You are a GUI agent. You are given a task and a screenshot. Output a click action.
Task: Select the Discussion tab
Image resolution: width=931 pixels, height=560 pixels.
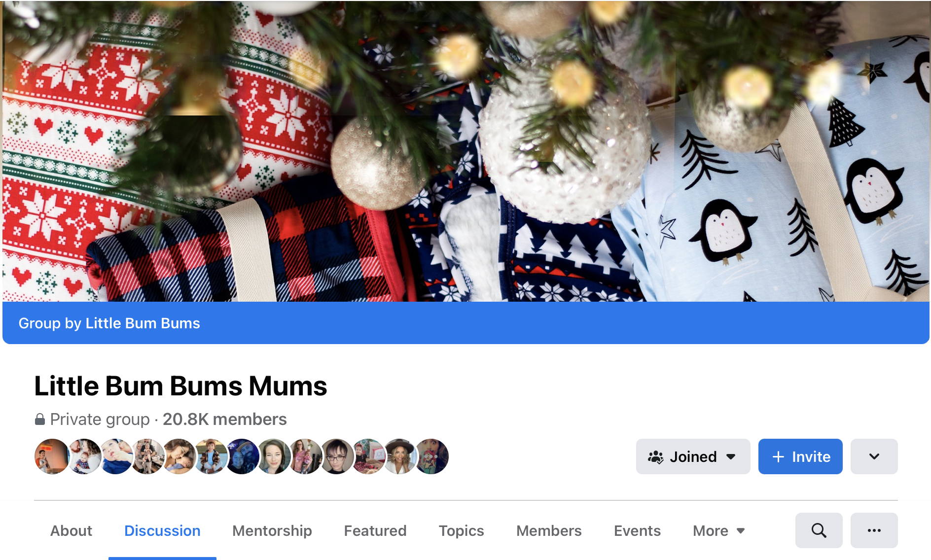click(x=162, y=531)
